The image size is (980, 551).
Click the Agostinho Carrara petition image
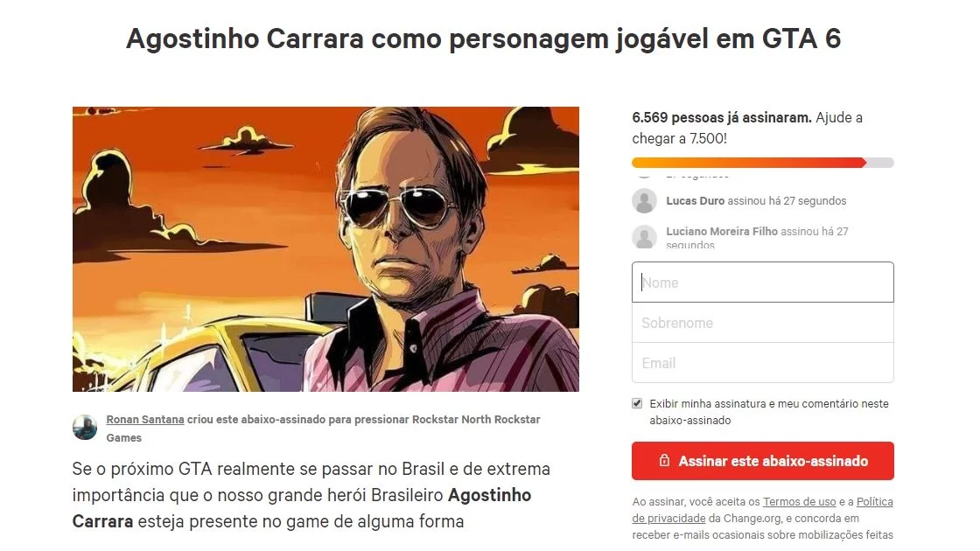coord(325,249)
